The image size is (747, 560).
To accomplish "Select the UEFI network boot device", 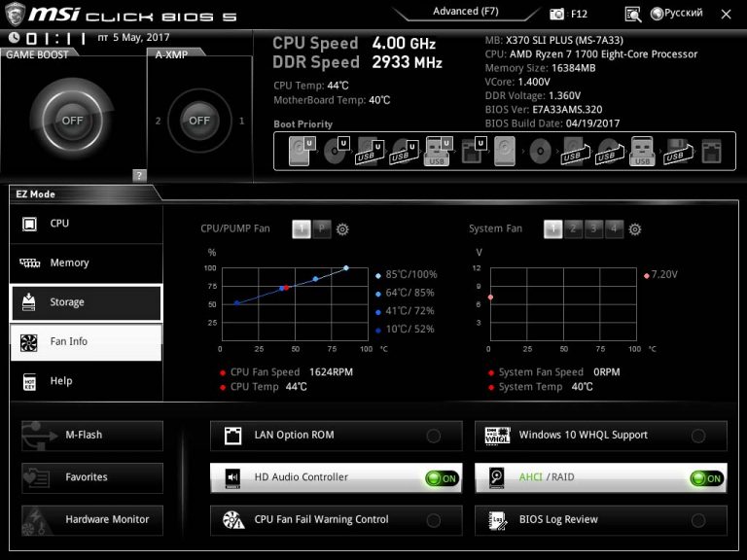I will click(473, 152).
